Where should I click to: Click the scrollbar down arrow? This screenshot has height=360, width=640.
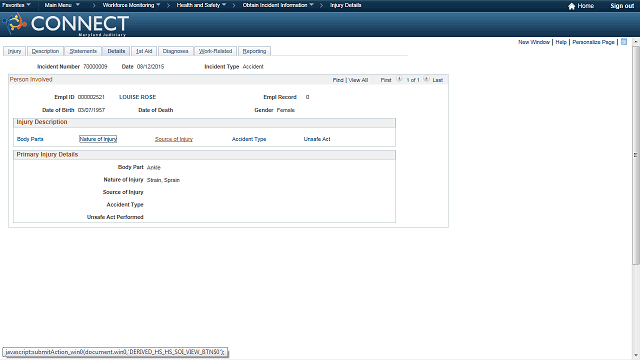pyautogui.click(x=636, y=355)
